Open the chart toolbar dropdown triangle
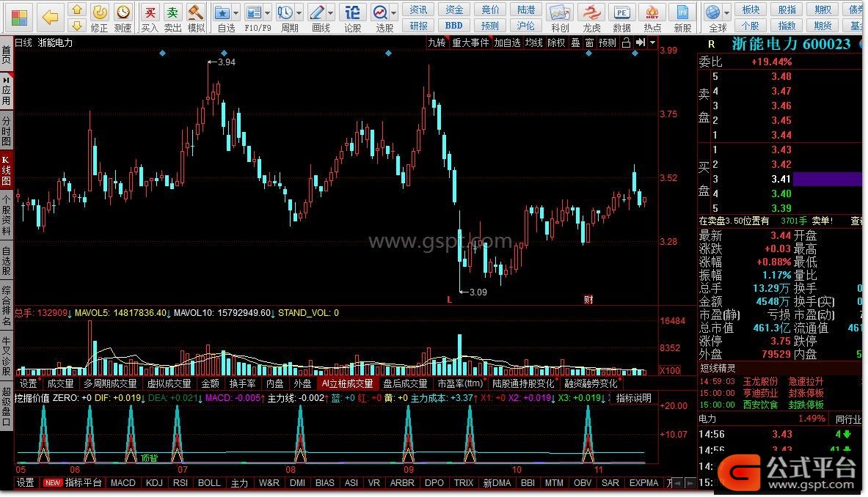The image size is (868, 497). tap(653, 43)
